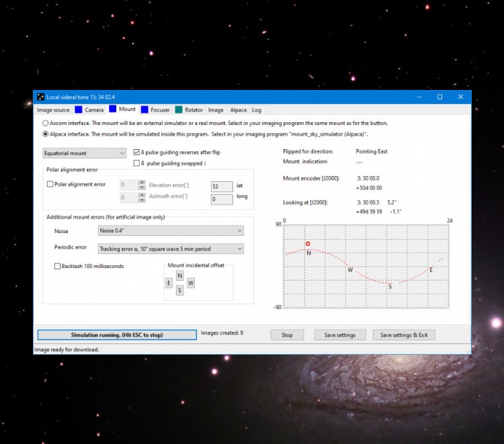Open the Image tab
504x444 pixels.
[x=216, y=110]
